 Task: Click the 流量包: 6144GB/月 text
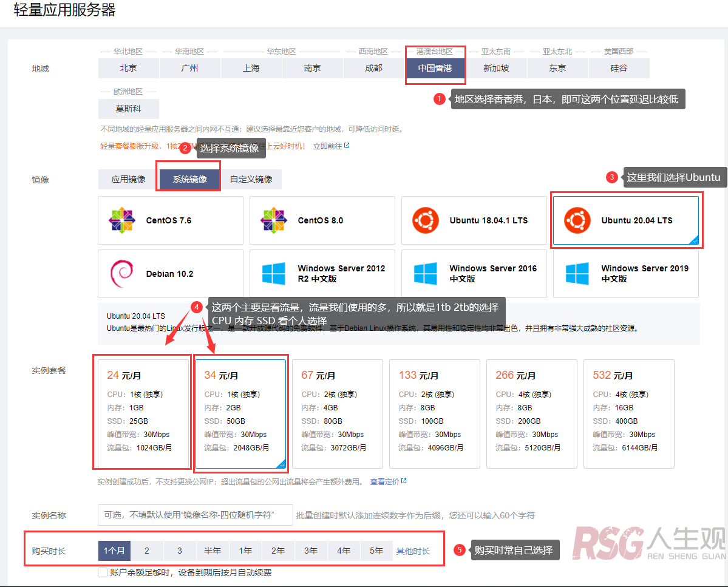tap(625, 448)
